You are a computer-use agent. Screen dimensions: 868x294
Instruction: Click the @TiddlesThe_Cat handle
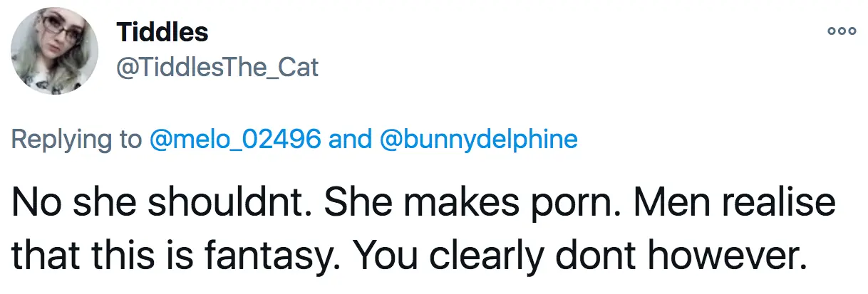tap(217, 67)
